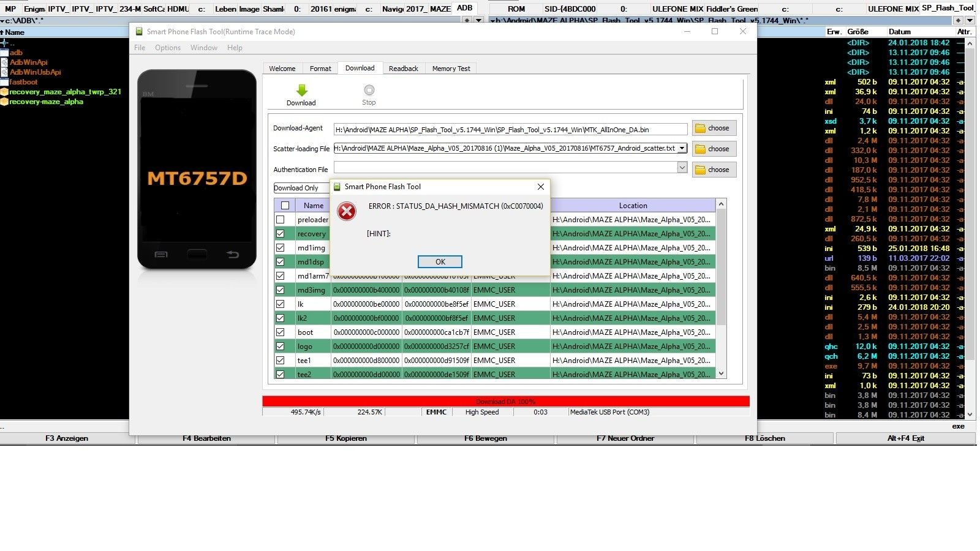Select the AdbWinApi file icon

(4, 62)
